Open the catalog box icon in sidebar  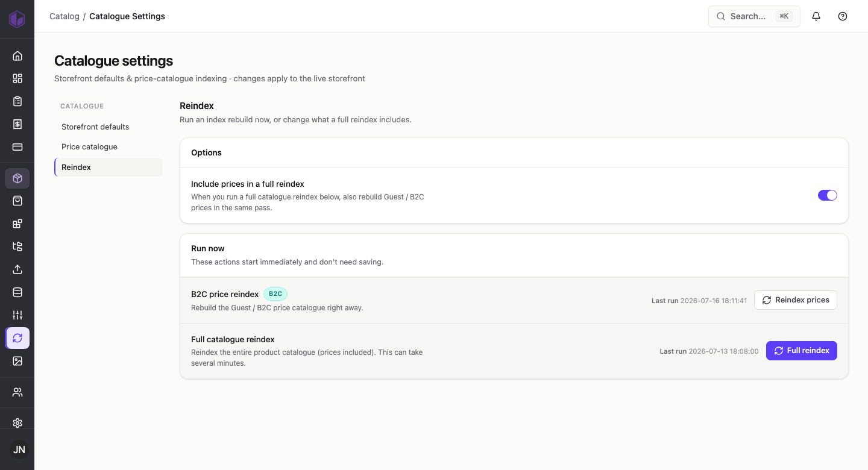17,178
